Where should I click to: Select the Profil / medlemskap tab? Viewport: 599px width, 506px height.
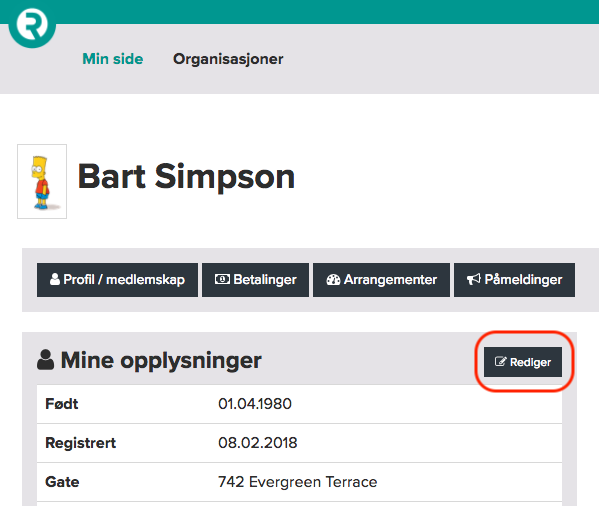(117, 280)
